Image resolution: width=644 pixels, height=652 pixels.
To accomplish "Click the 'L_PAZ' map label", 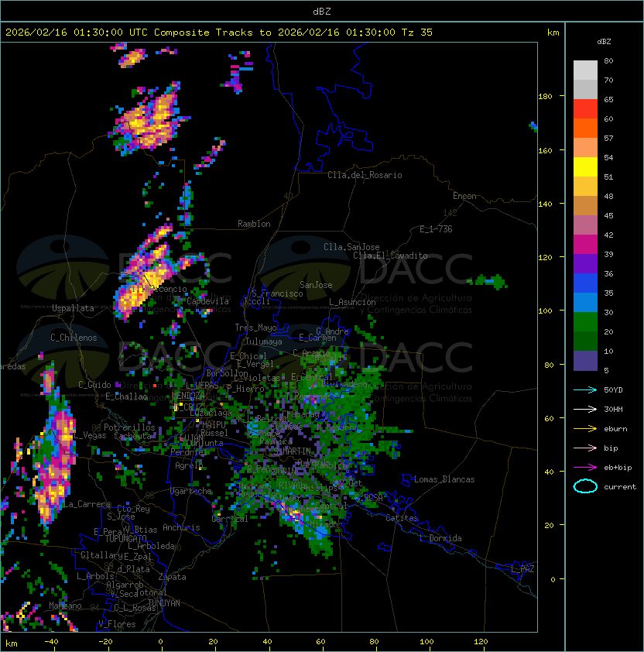I will (x=522, y=569).
